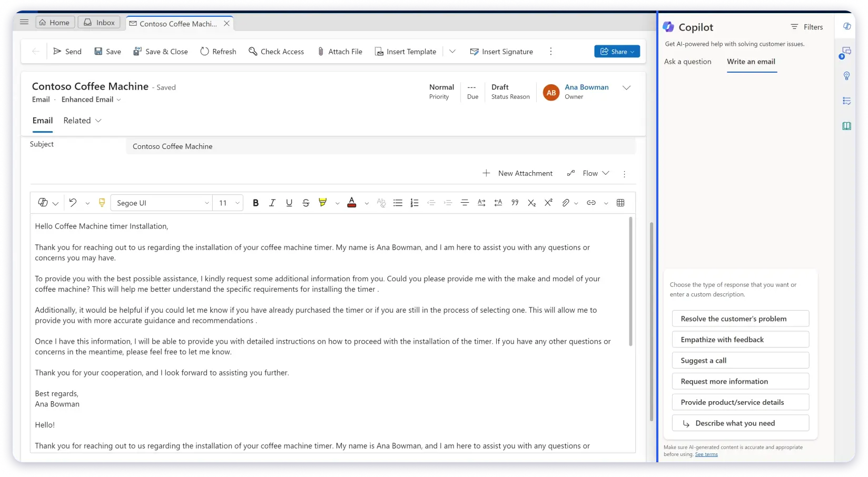
Task: Open the highlight color dropdown arrow
Action: (337, 203)
